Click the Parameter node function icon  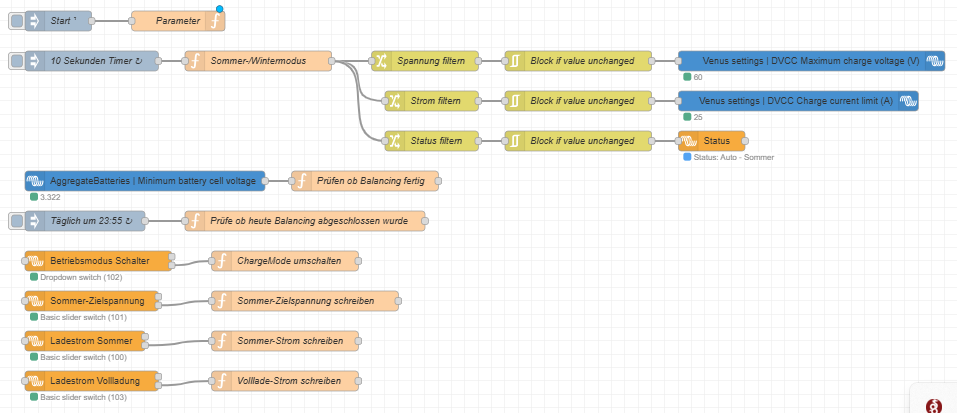coord(215,21)
